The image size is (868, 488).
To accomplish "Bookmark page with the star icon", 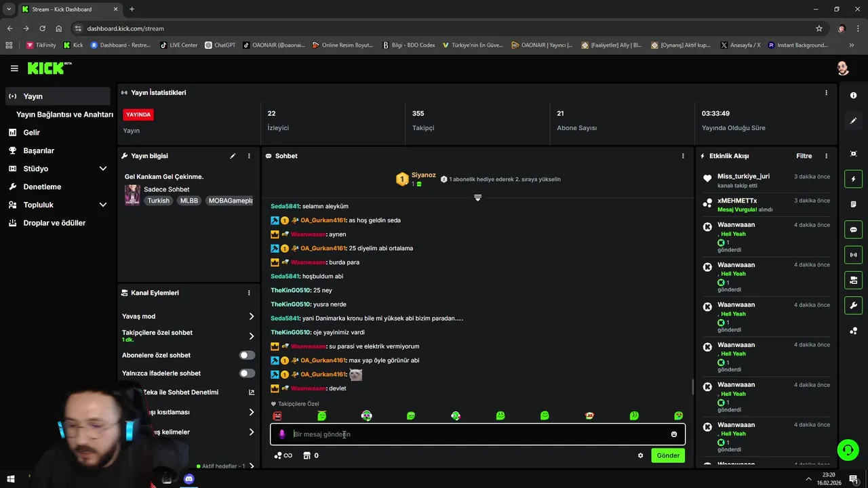I will (x=819, y=28).
